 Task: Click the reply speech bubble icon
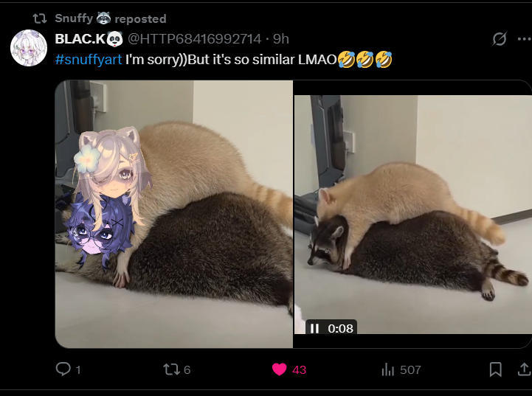coord(63,369)
